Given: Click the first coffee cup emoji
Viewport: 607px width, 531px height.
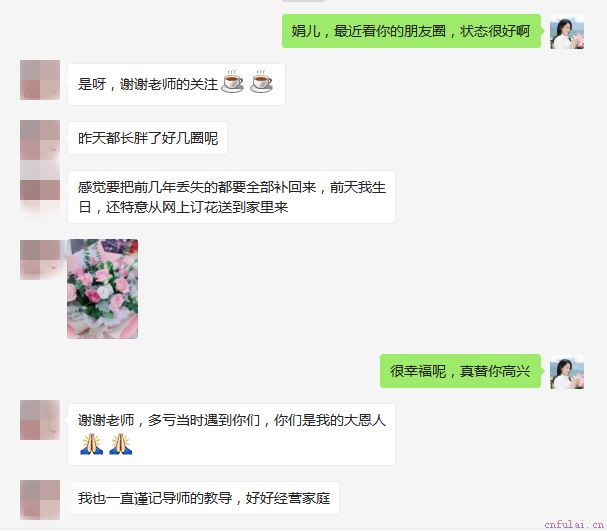Looking at the screenshot, I should point(232,82).
